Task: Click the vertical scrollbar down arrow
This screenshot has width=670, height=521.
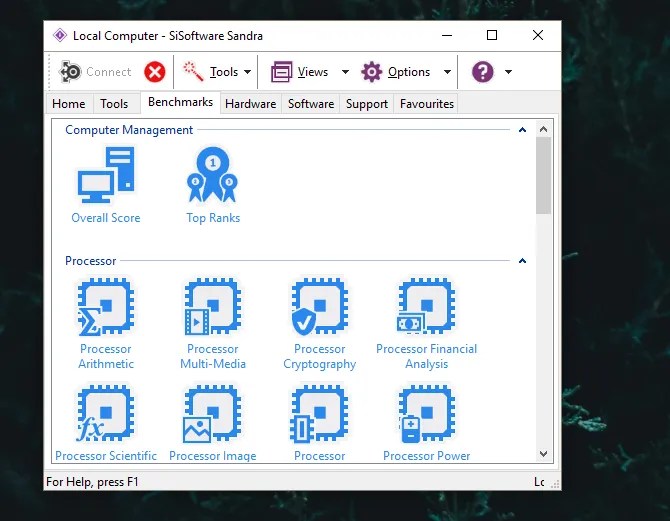Action: click(x=544, y=455)
